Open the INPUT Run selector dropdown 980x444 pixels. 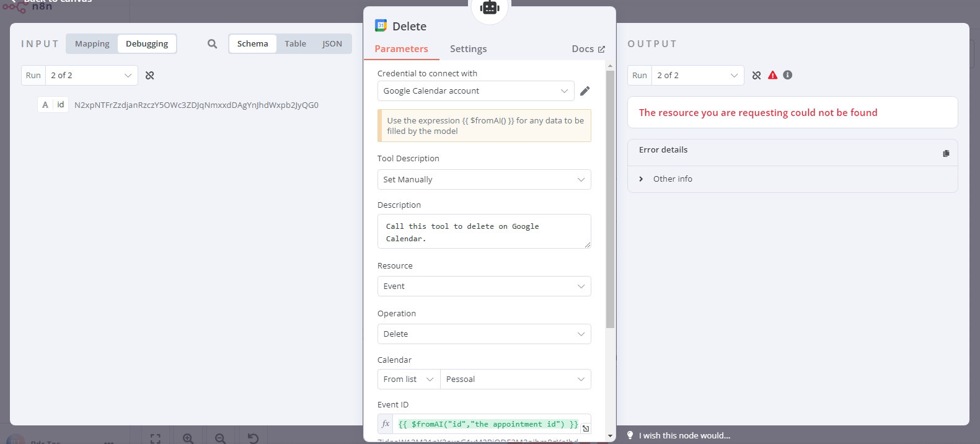point(92,76)
